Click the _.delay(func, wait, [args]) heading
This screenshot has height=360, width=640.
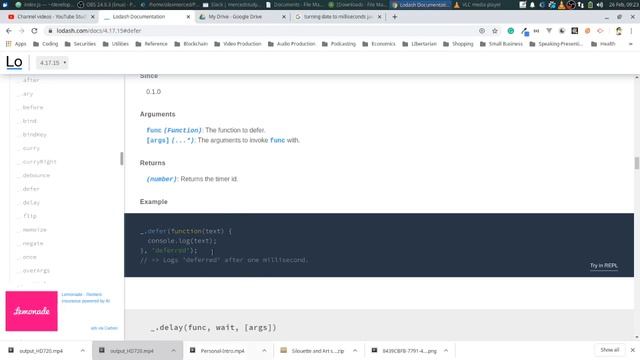click(213, 327)
